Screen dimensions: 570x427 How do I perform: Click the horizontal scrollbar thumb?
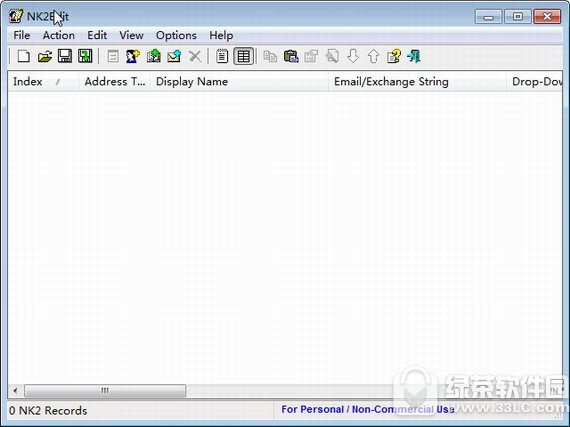(105, 391)
